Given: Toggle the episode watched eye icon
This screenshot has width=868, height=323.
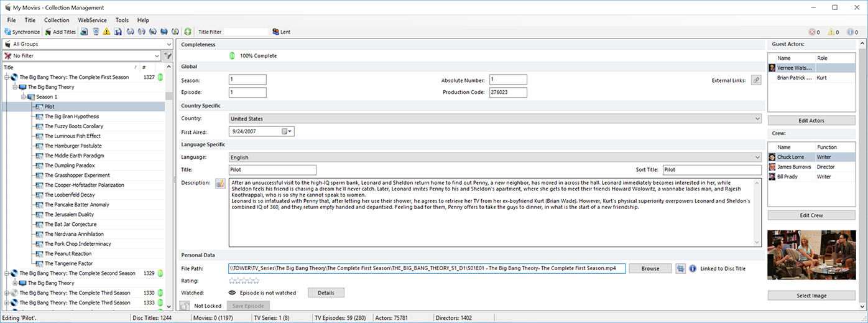Looking at the screenshot, I should [233, 293].
